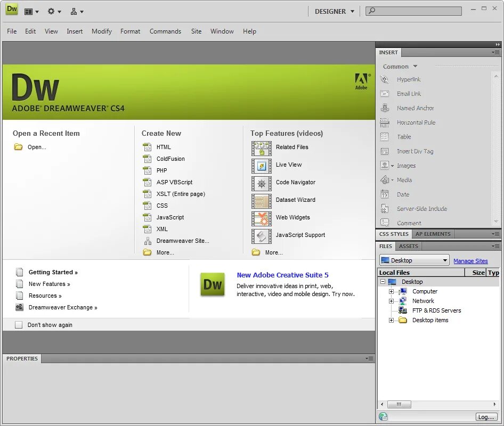Play the Web Widgets video thumbnail
Image resolution: width=504 pixels, height=426 pixels.
[x=261, y=219]
